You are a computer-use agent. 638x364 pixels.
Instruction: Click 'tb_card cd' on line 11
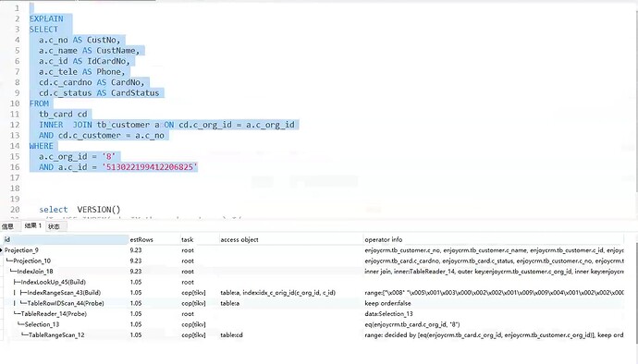point(63,114)
